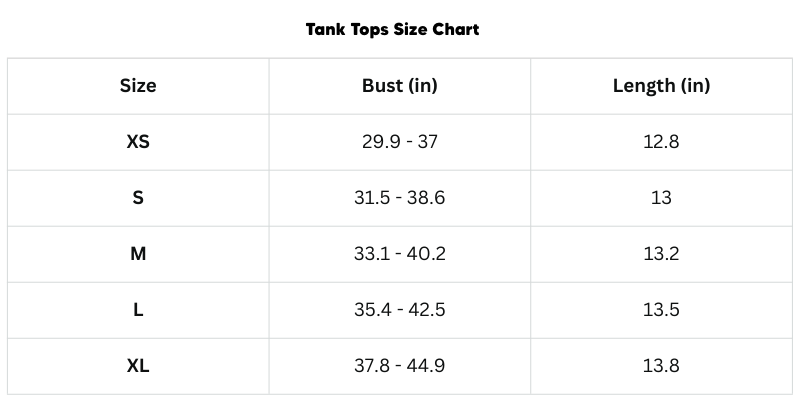Screen dimensions: 800x400
Task: Select the length value 13
Action: [661, 198]
